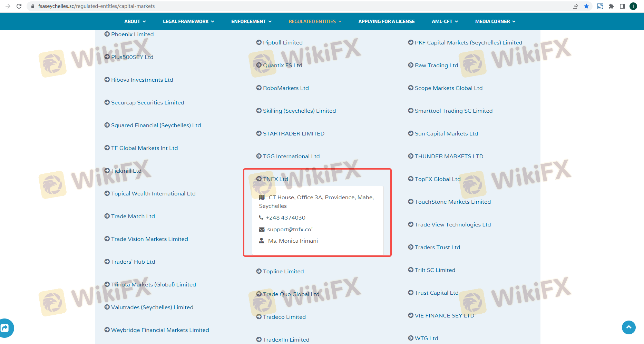Click the envelope icon in TNFX details
This screenshot has height=344, width=644.
tap(262, 230)
